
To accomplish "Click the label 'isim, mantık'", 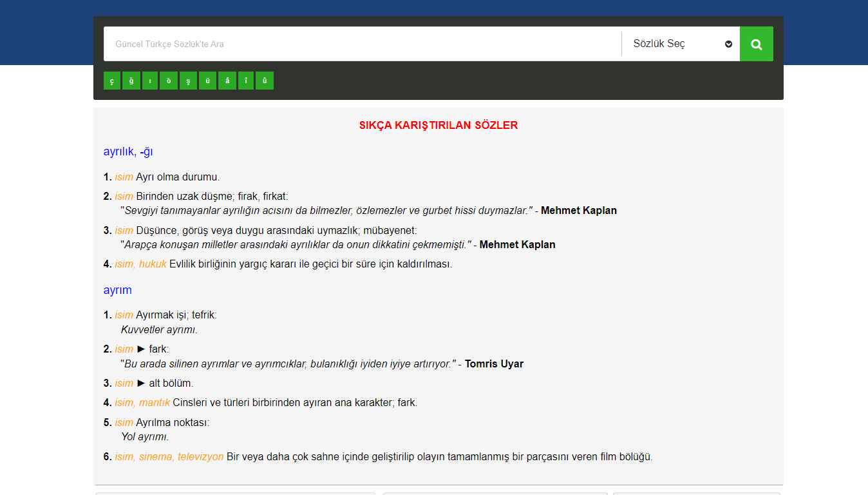I will 142,403.
